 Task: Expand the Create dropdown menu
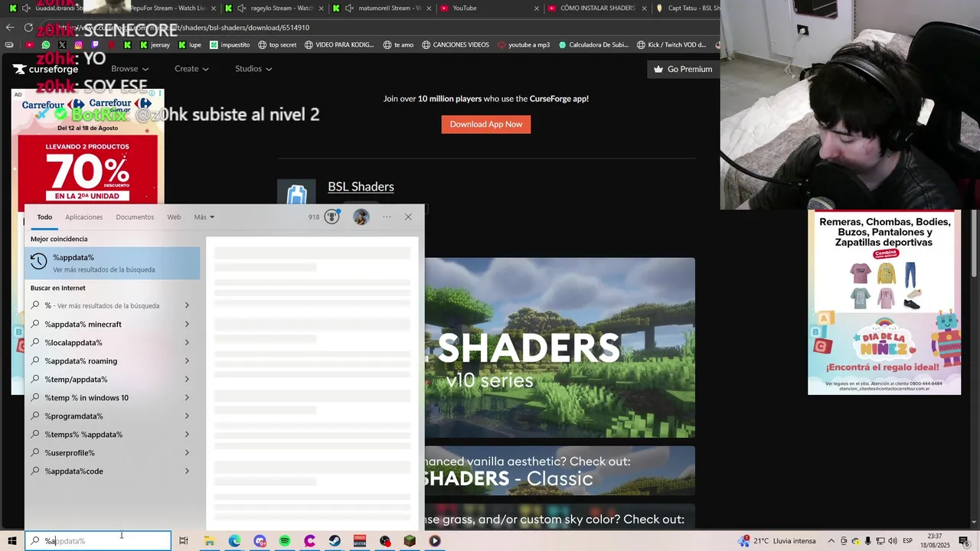[x=191, y=69]
